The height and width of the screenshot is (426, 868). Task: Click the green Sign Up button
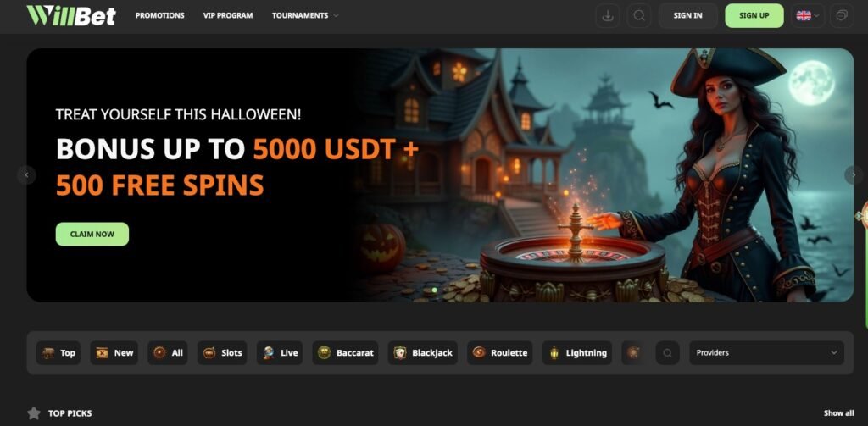(x=754, y=15)
